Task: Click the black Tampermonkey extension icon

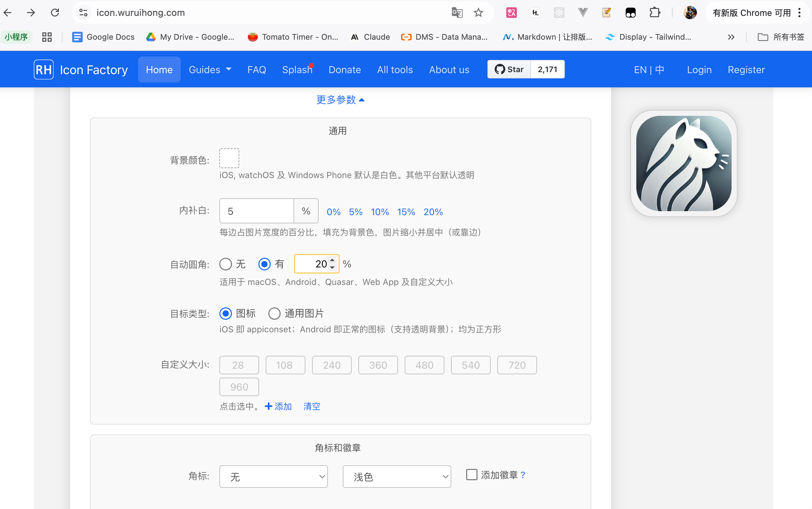Action: pos(630,13)
